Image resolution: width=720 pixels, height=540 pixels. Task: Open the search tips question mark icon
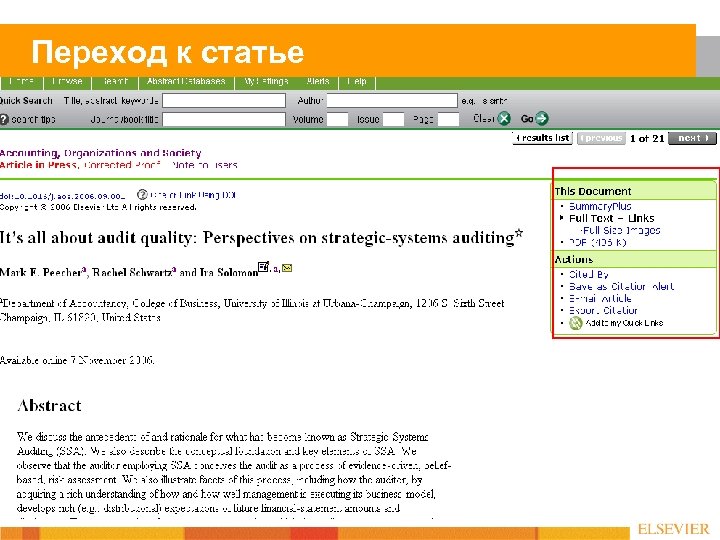tap(4, 119)
